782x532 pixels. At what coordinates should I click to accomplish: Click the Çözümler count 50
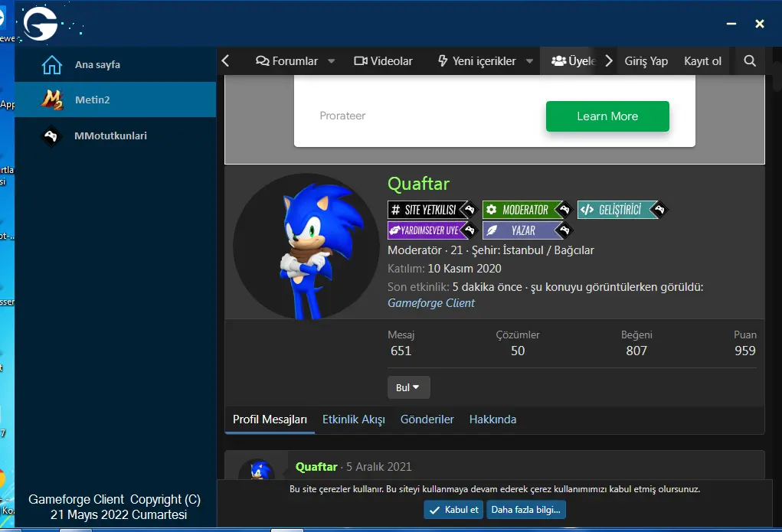[518, 351]
